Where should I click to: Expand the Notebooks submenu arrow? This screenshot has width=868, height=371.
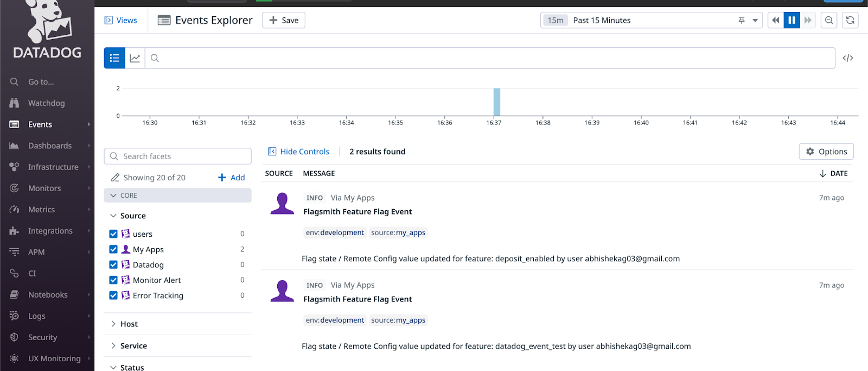[89, 294]
